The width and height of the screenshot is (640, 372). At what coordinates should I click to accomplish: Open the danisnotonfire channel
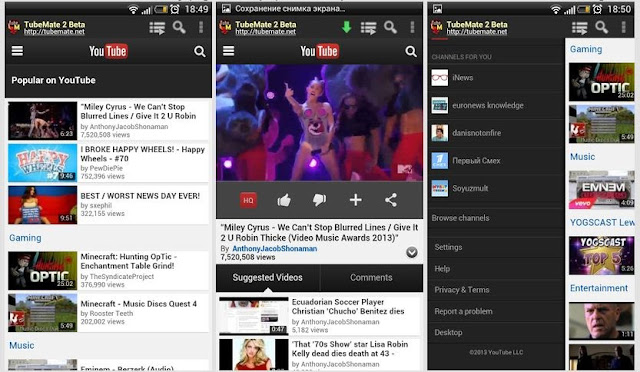click(x=496, y=133)
